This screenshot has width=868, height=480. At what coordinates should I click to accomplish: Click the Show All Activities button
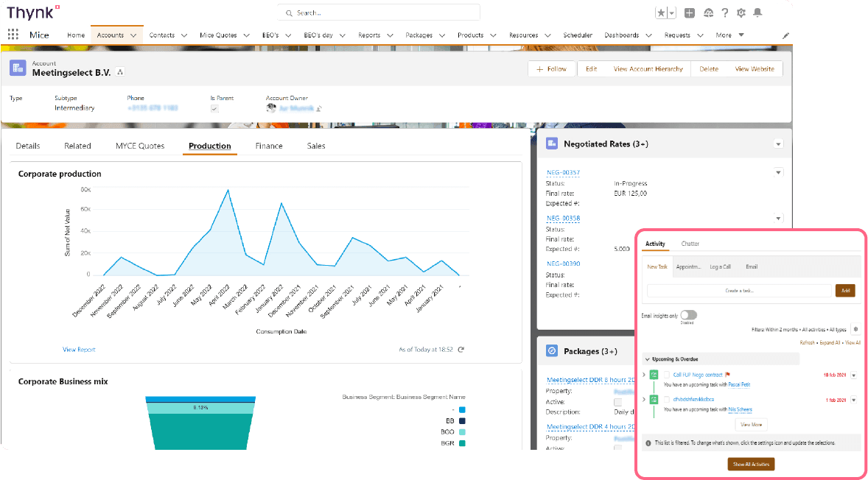(x=751, y=464)
